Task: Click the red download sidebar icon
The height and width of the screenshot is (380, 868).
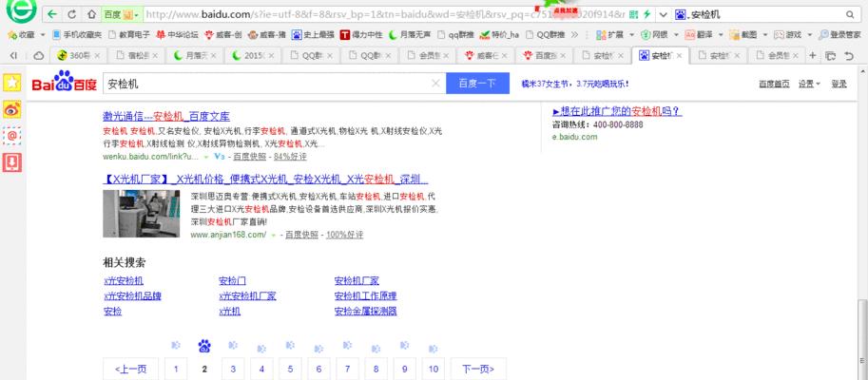Action: click(11, 162)
